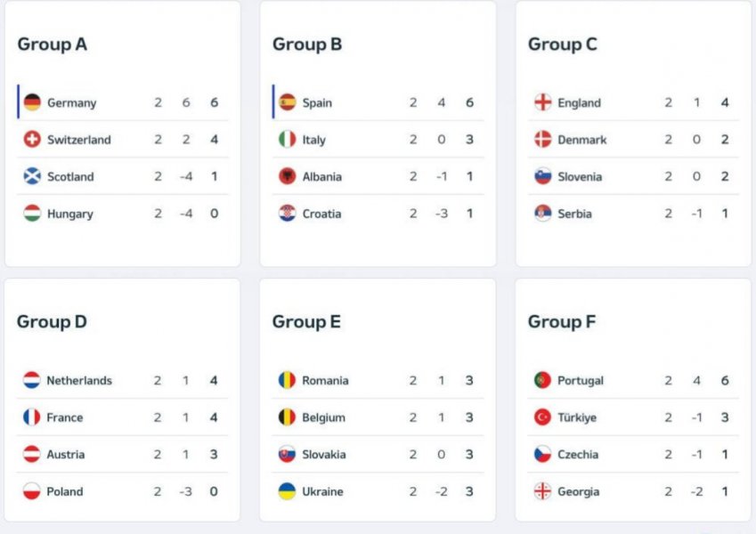
Task: Select Croatia row in Group B
Action: pyautogui.click(x=378, y=214)
